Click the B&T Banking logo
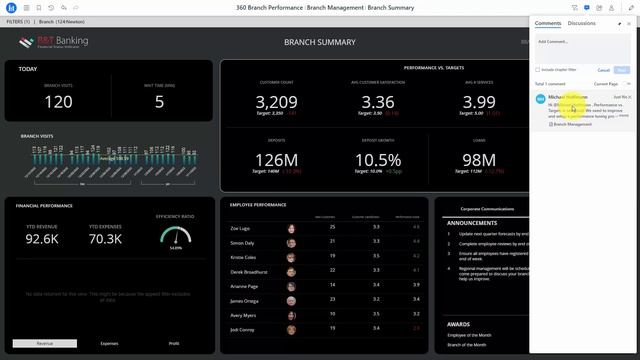The height and width of the screenshot is (360, 640). pyautogui.click(x=53, y=42)
